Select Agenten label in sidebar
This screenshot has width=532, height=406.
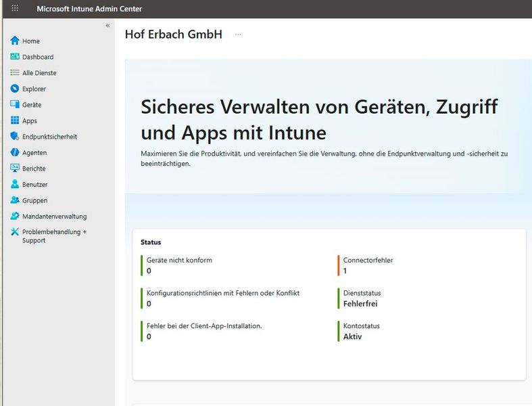click(34, 153)
